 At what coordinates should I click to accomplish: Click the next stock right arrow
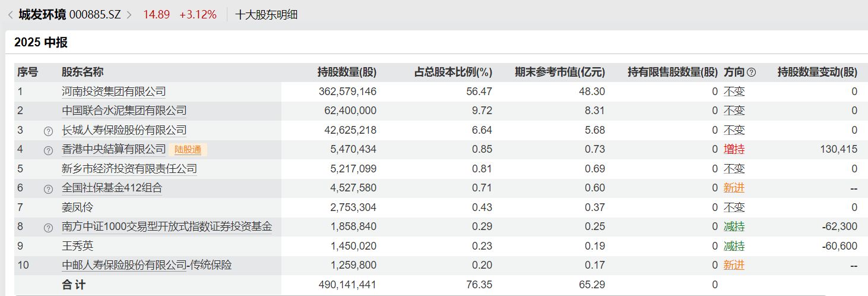pyautogui.click(x=129, y=15)
